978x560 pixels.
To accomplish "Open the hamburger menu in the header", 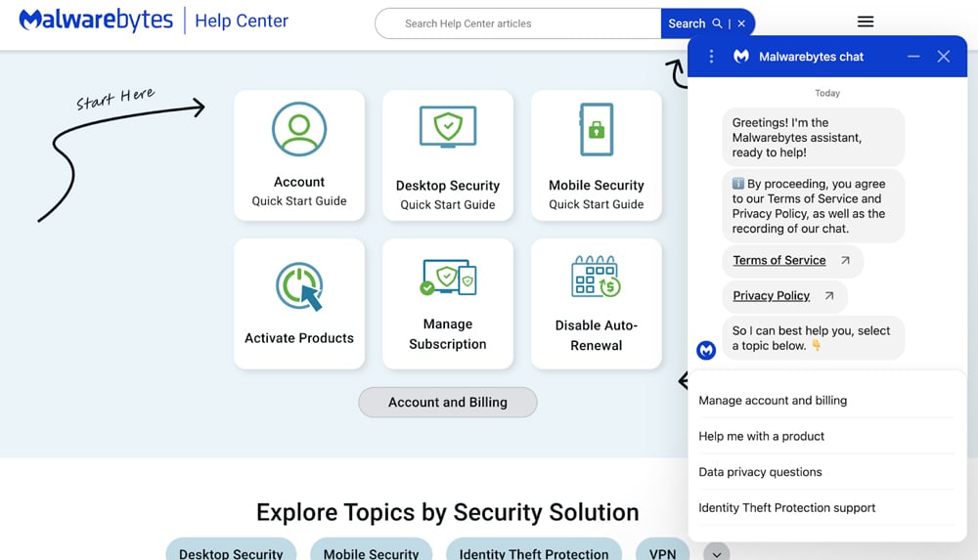I will pyautogui.click(x=866, y=22).
